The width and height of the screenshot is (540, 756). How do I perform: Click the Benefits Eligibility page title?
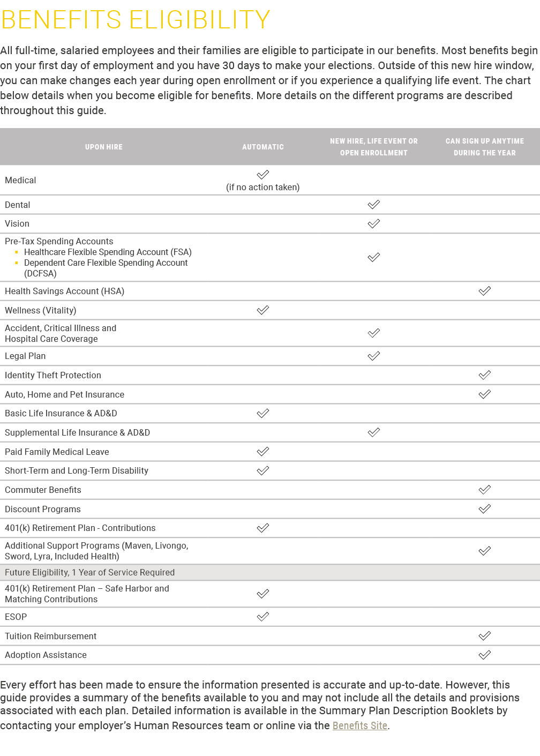coord(136,20)
